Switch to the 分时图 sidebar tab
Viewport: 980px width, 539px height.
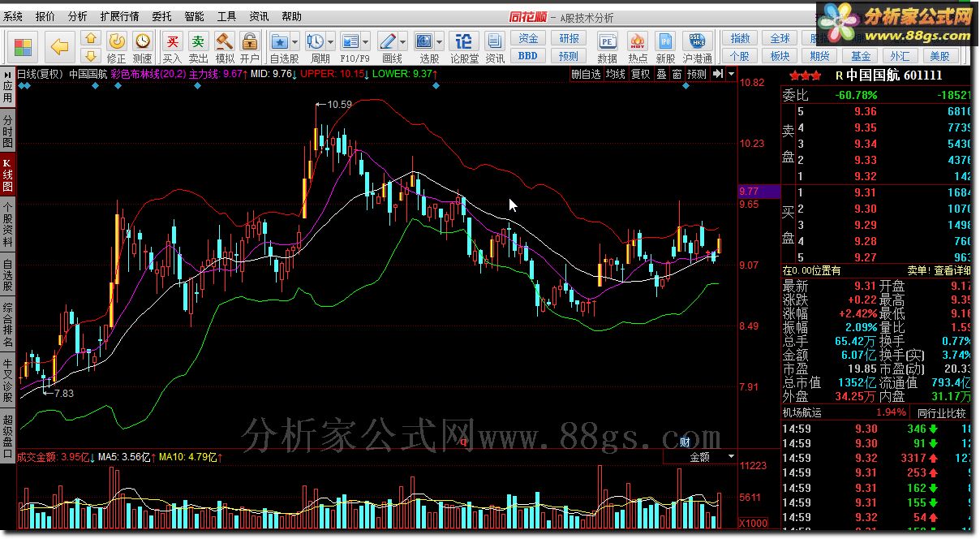pos(7,130)
